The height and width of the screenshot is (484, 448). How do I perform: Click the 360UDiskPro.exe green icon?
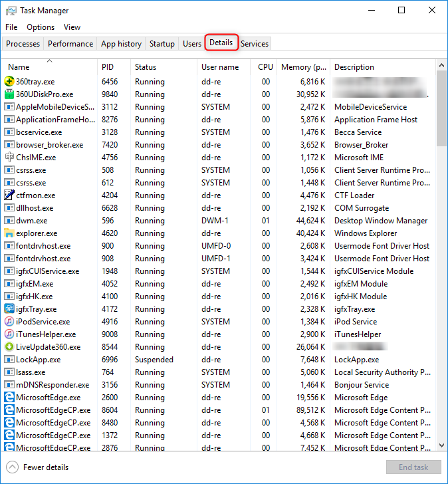[9, 94]
